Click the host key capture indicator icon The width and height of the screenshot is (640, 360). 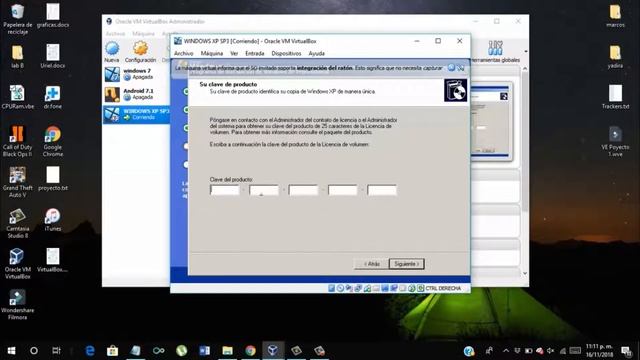tap(420, 288)
